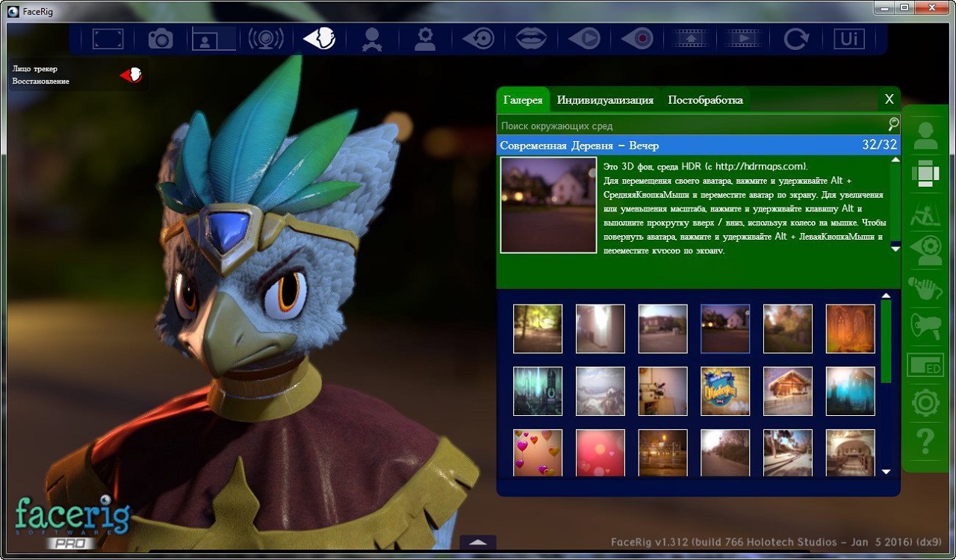Open help using the question mark icon
The image size is (956, 560).
tap(925, 442)
